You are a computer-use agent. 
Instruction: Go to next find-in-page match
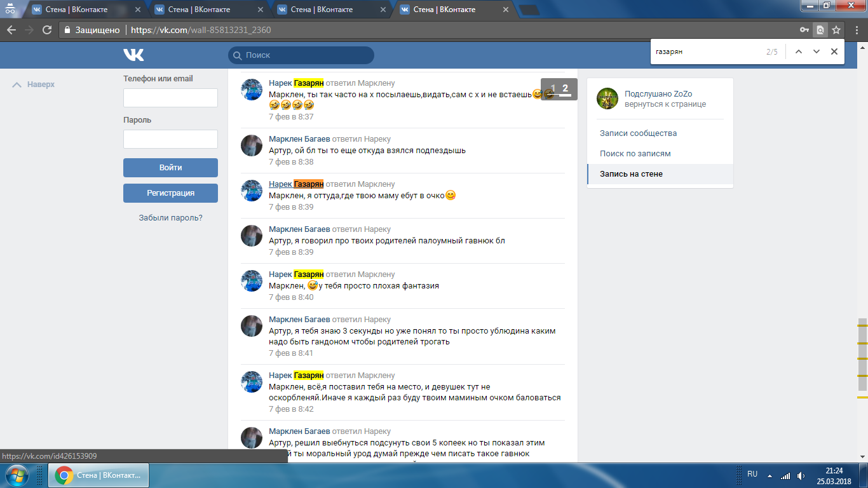(x=817, y=51)
